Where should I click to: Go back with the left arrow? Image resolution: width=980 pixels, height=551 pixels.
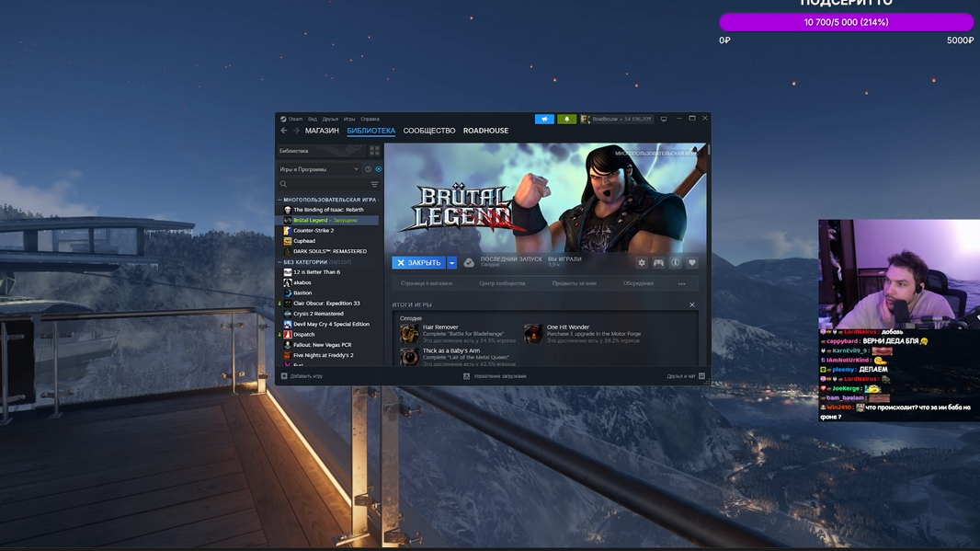(x=284, y=131)
